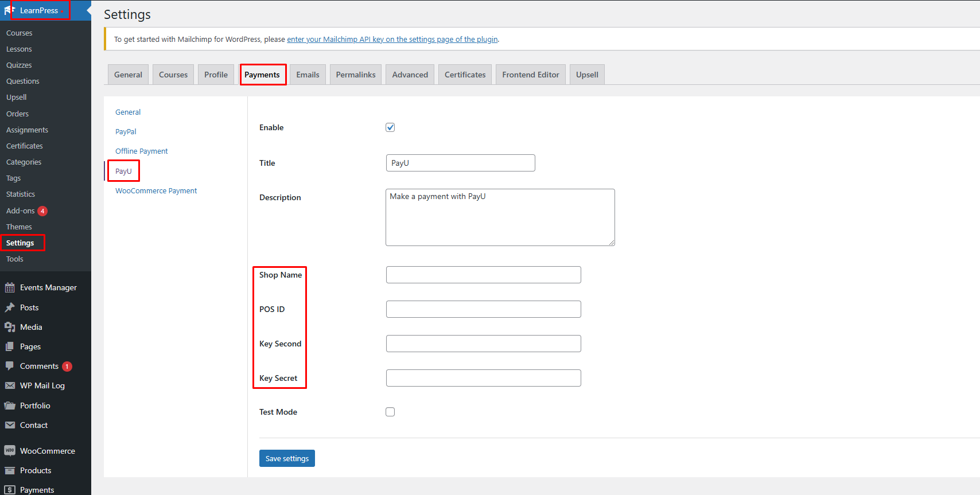Open the Events Manager menu
The width and height of the screenshot is (980, 495).
point(48,287)
